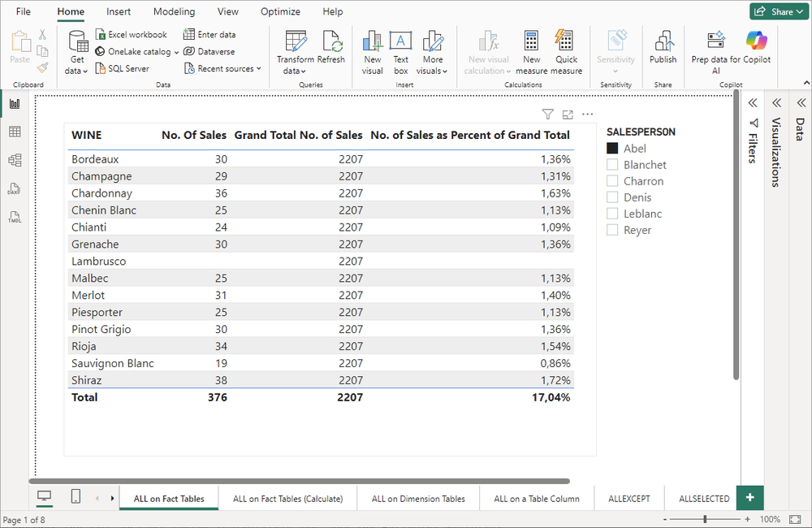This screenshot has width=812, height=528.
Task: Open the View ribbon tab
Action: (228, 11)
